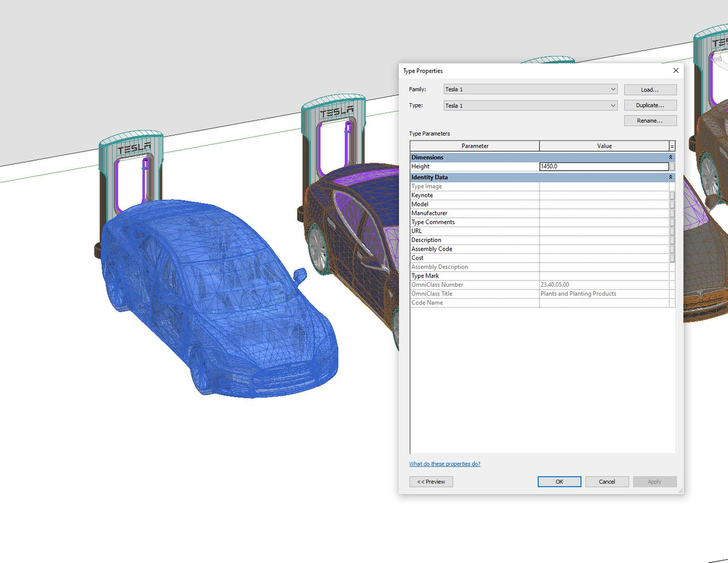Click 'Plants and Planting Products' value
The width and height of the screenshot is (728, 563).
tap(578, 293)
